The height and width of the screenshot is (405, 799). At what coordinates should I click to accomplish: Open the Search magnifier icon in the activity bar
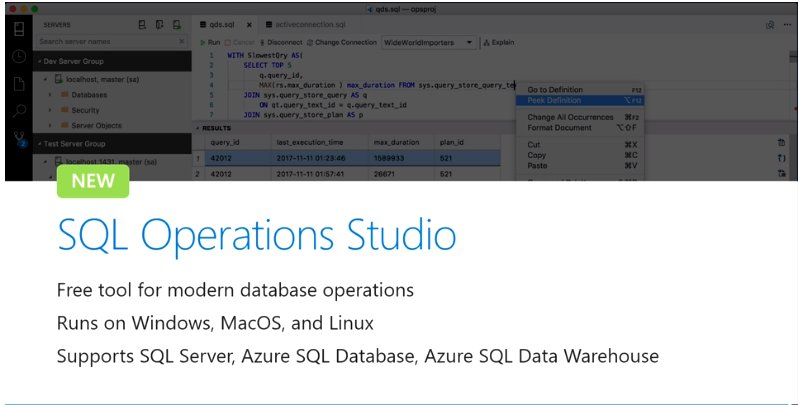[x=19, y=111]
